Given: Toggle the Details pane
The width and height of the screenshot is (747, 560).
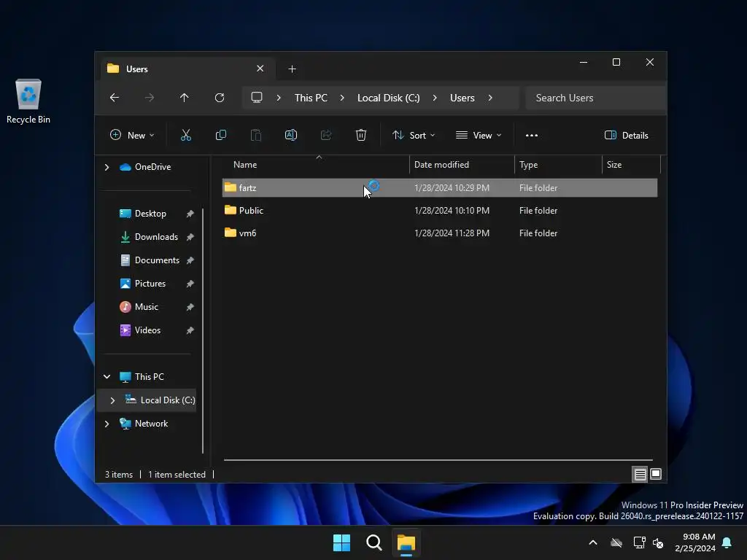Looking at the screenshot, I should pyautogui.click(x=626, y=135).
